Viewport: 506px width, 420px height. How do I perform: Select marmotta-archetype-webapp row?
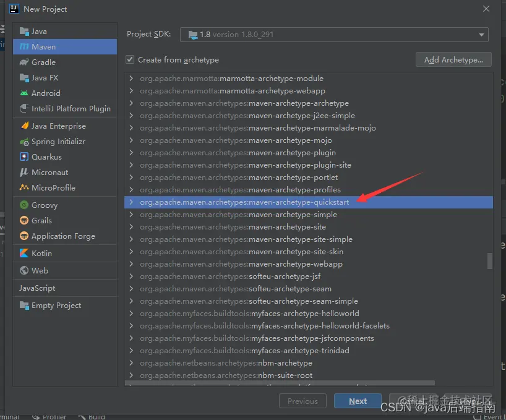(309, 91)
